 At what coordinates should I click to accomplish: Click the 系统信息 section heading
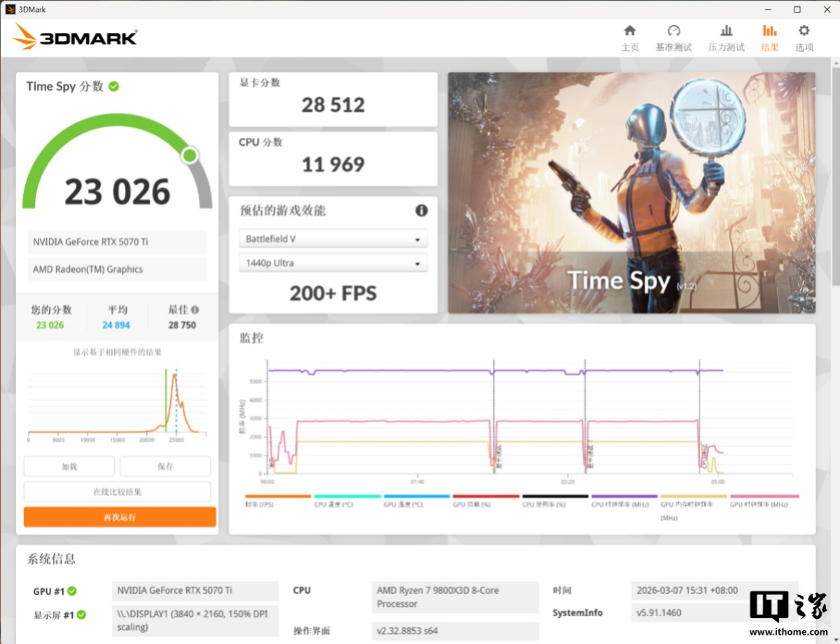[x=51, y=559]
